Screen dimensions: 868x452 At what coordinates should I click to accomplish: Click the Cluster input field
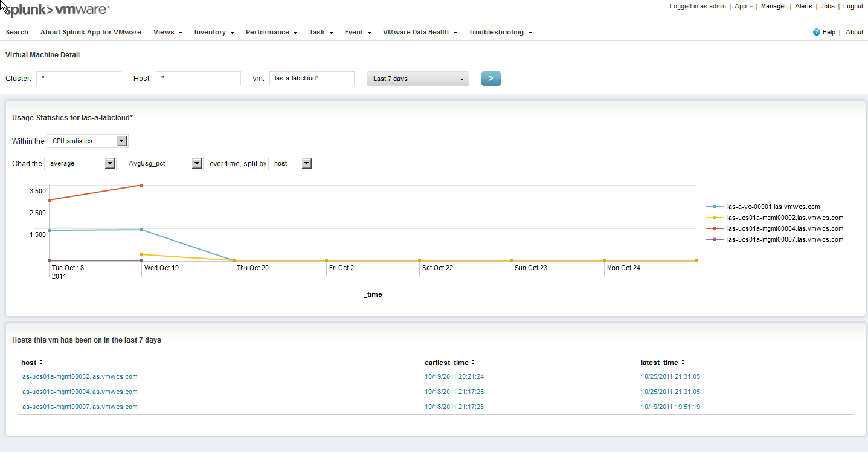click(79, 78)
